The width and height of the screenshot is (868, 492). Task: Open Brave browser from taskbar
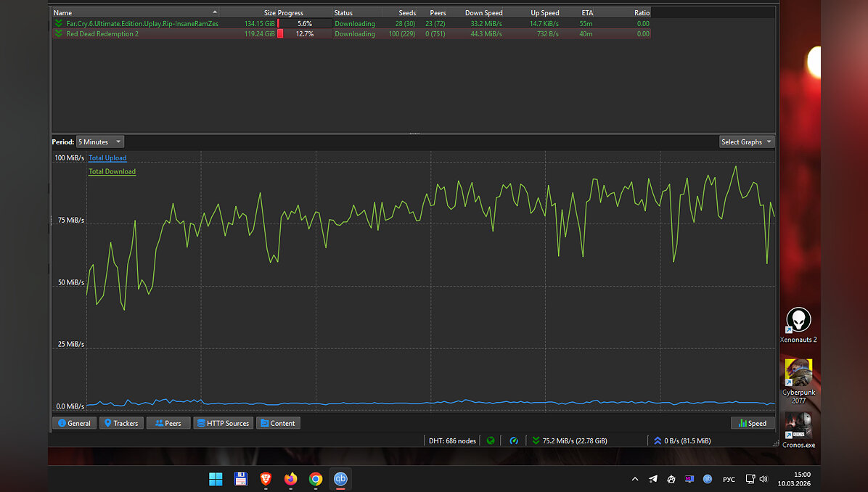[266, 479]
